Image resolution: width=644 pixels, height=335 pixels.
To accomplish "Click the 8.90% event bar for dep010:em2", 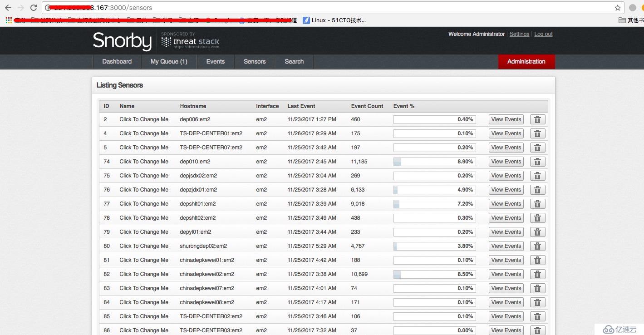I will click(434, 162).
